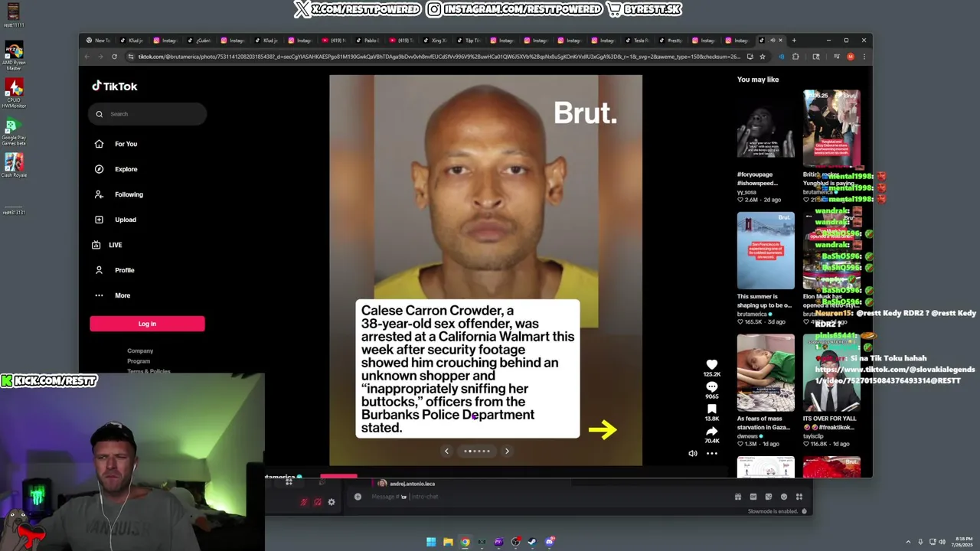
Task: Go back in Chrome
Action: point(87,57)
